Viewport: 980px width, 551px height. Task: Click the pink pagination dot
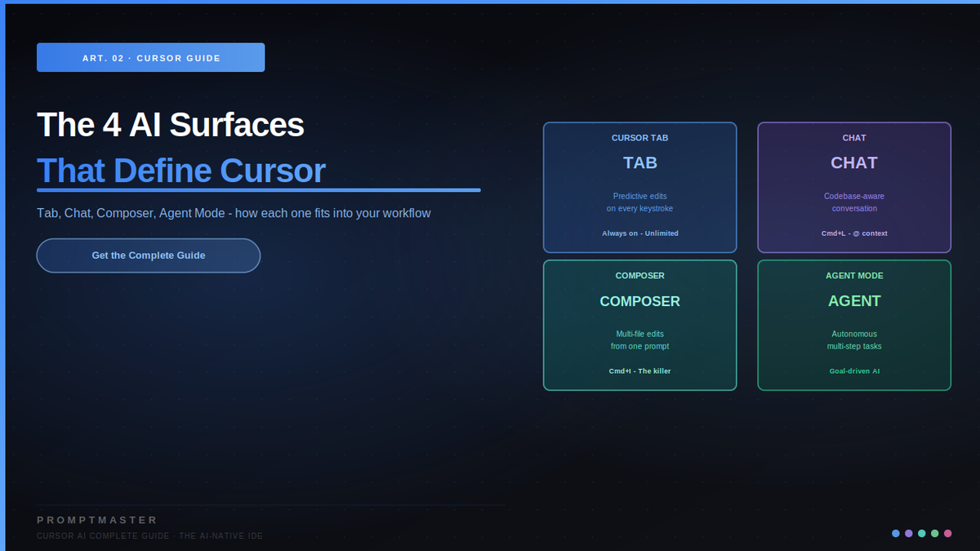(948, 533)
